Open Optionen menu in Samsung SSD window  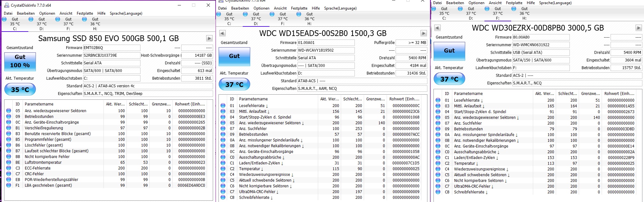(47, 13)
